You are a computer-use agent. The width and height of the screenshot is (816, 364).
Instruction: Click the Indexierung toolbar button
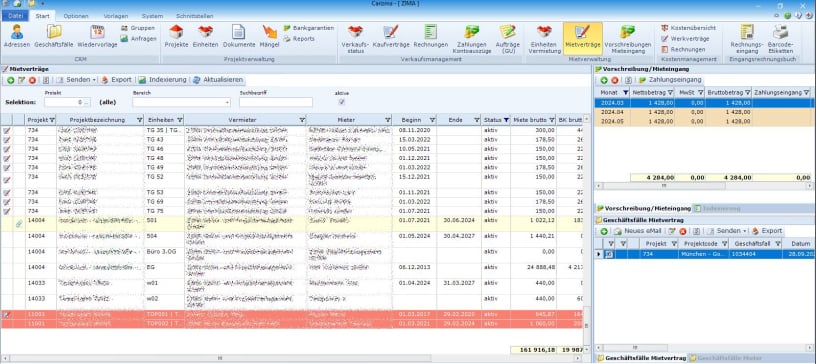[x=162, y=80]
